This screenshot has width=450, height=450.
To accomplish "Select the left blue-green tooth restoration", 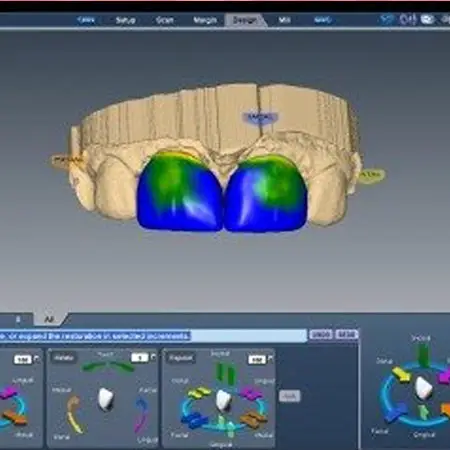I will tap(179, 192).
